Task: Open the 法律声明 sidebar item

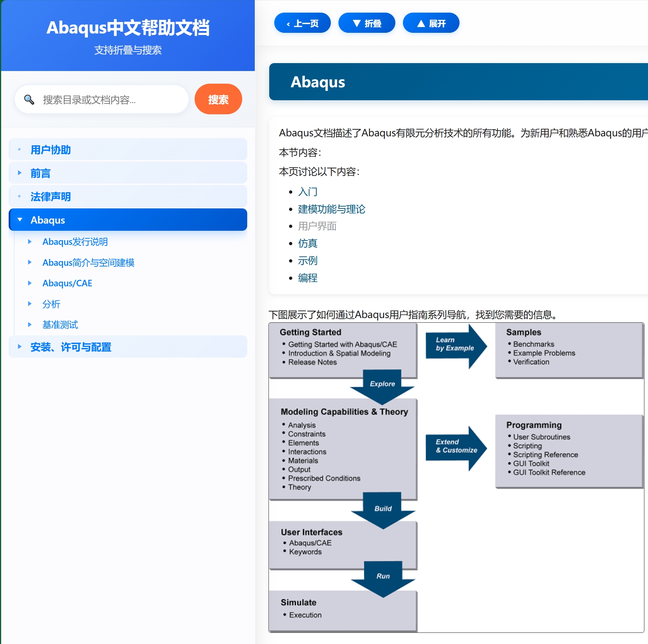Action: 50,197
